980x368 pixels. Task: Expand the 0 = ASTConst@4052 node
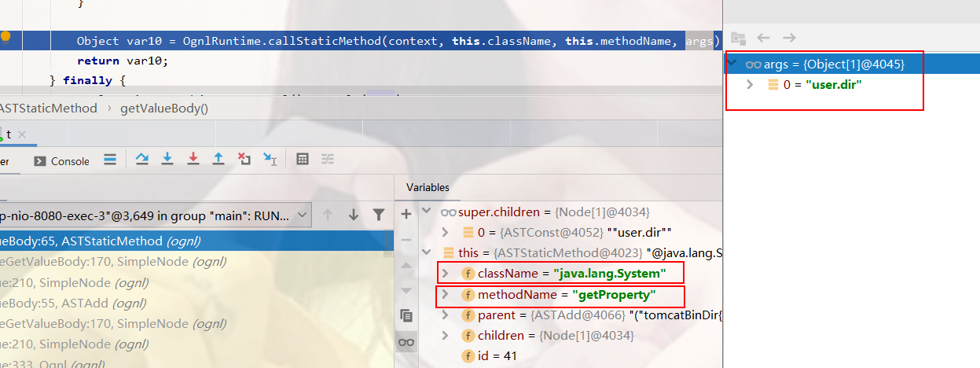[x=445, y=232]
